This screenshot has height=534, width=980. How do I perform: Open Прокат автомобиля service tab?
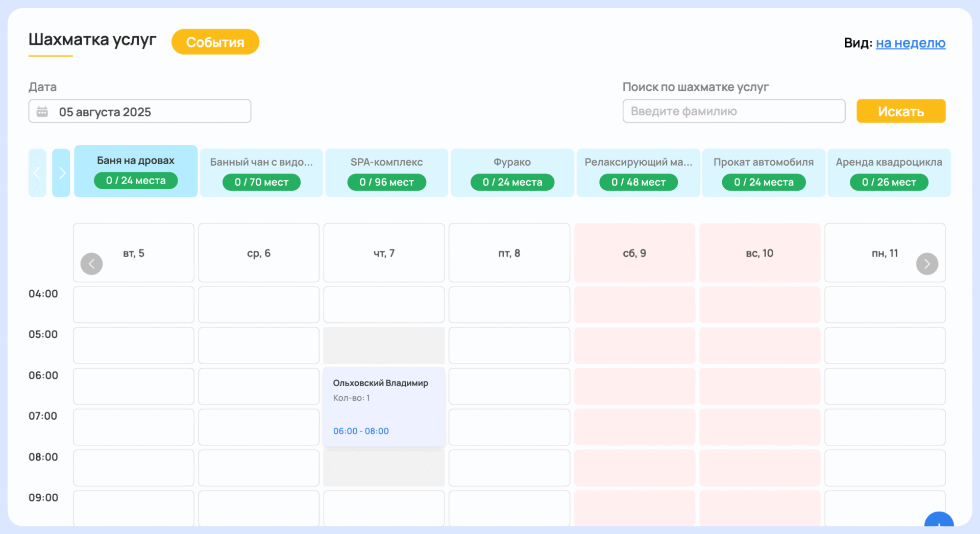click(x=763, y=173)
